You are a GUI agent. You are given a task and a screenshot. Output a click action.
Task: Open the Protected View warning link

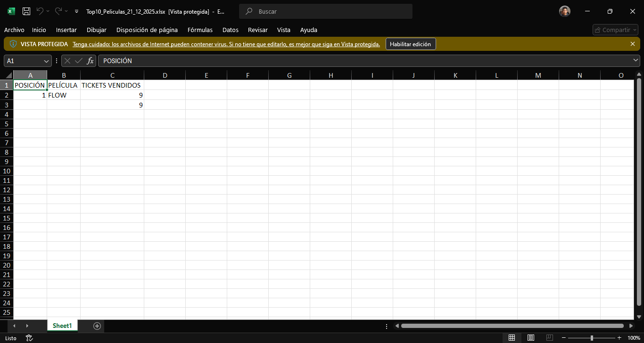pos(226,44)
